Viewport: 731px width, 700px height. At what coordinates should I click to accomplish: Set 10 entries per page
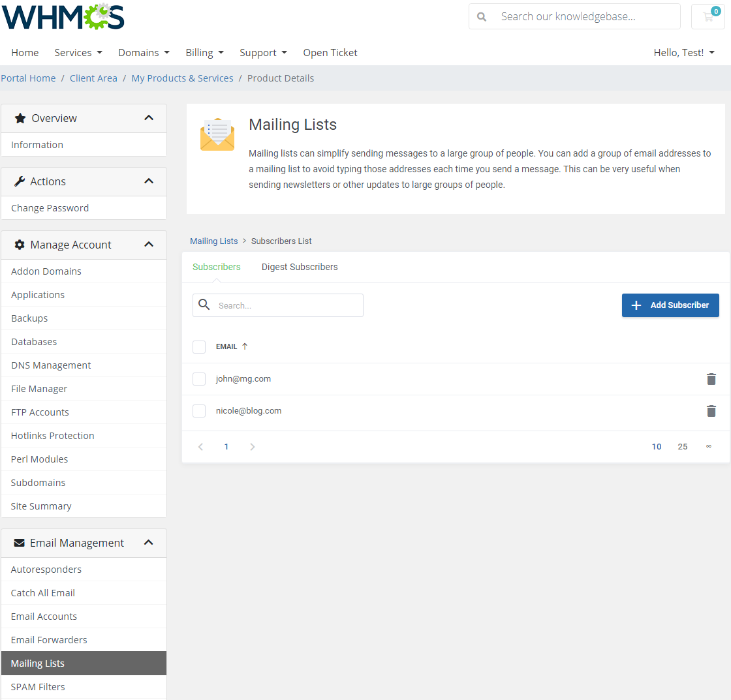pyautogui.click(x=657, y=446)
